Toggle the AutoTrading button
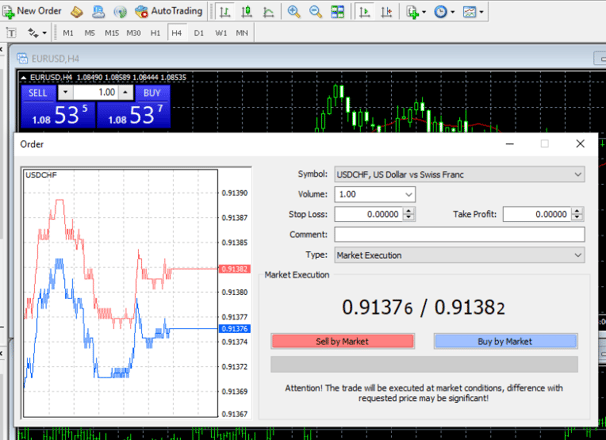The image size is (606, 440). click(x=169, y=11)
